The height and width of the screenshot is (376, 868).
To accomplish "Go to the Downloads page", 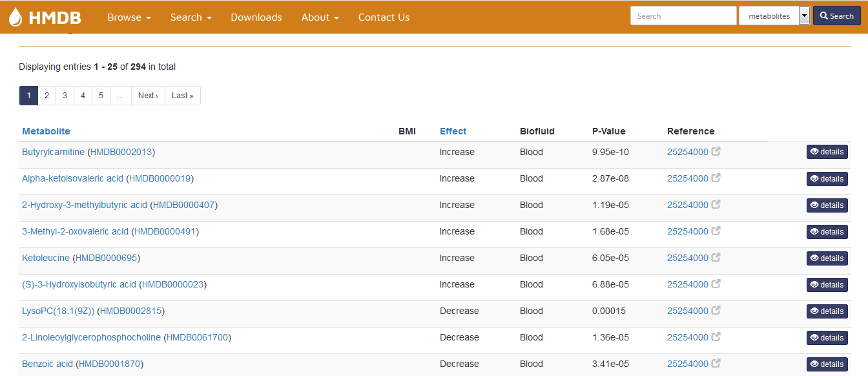I will tap(256, 17).
